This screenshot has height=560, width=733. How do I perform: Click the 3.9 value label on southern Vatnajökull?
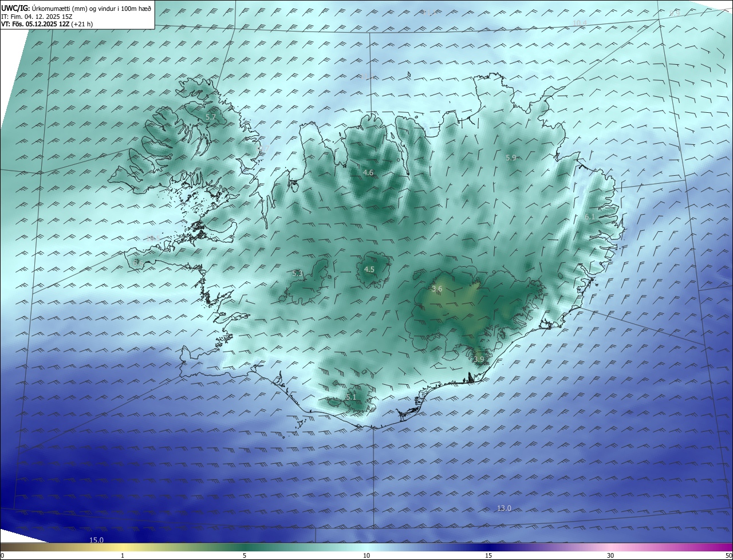[479, 359]
